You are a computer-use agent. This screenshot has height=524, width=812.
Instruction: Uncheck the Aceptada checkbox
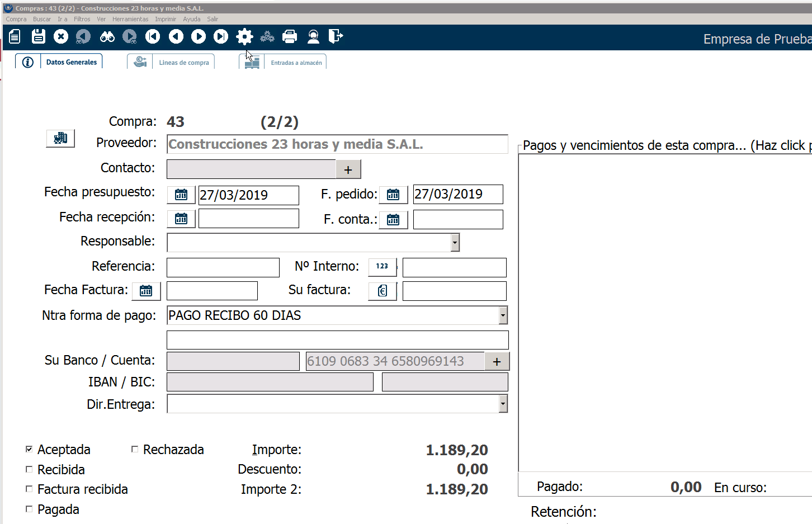[29, 449]
